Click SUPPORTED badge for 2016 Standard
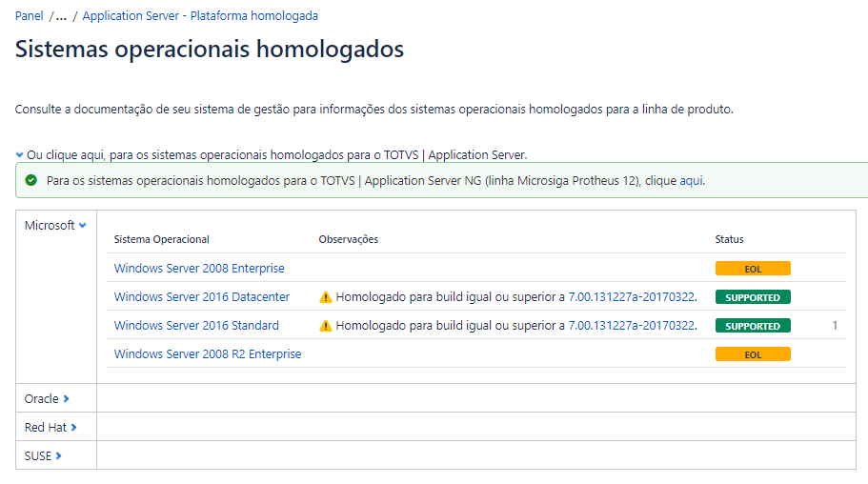Image resolution: width=868 pixels, height=484 pixels. tap(753, 326)
